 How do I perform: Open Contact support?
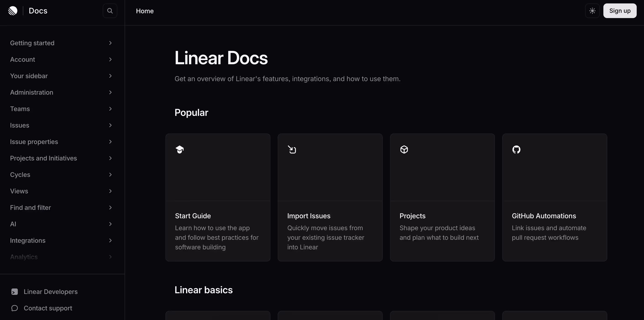[x=48, y=308]
